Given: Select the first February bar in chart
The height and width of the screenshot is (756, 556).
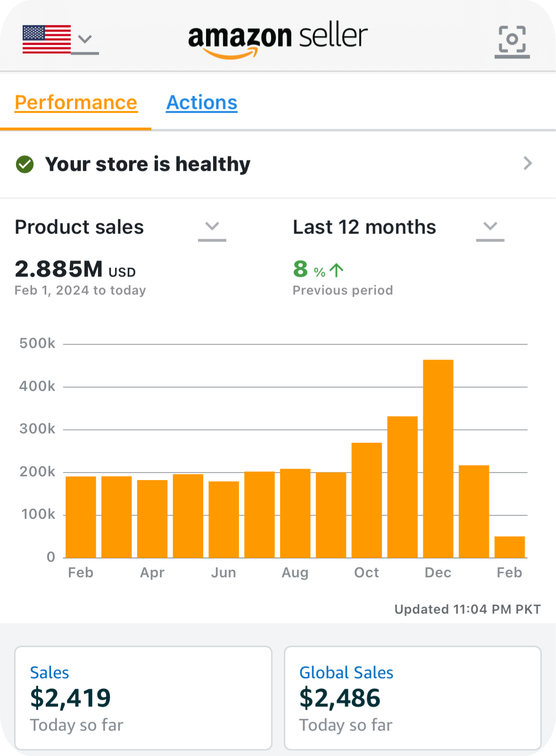Looking at the screenshot, I should tap(81, 517).
